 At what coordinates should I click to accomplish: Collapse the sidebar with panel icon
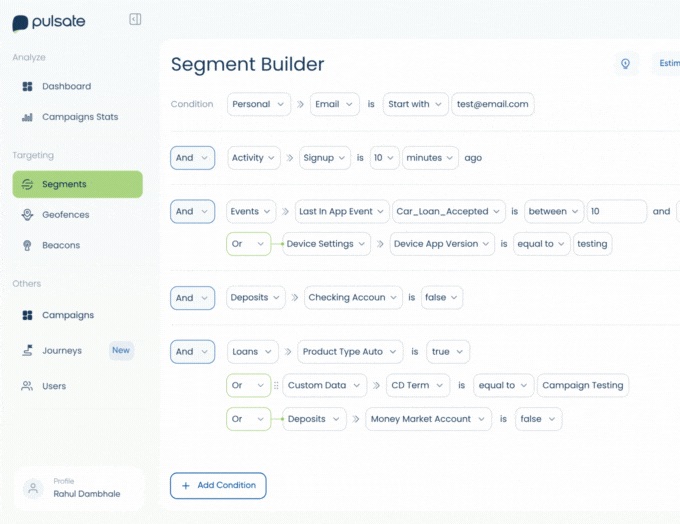[135, 19]
